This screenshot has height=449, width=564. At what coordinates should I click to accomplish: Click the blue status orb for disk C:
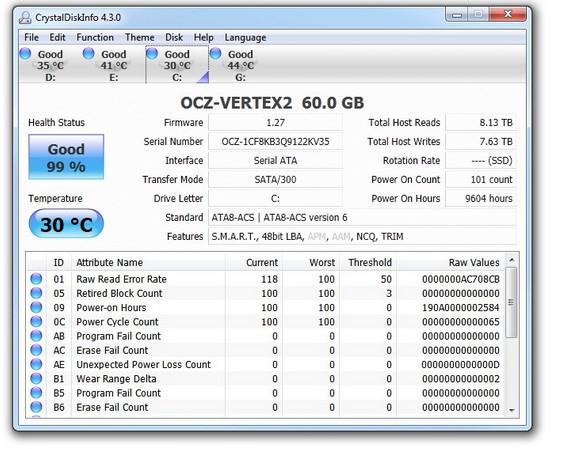point(152,53)
